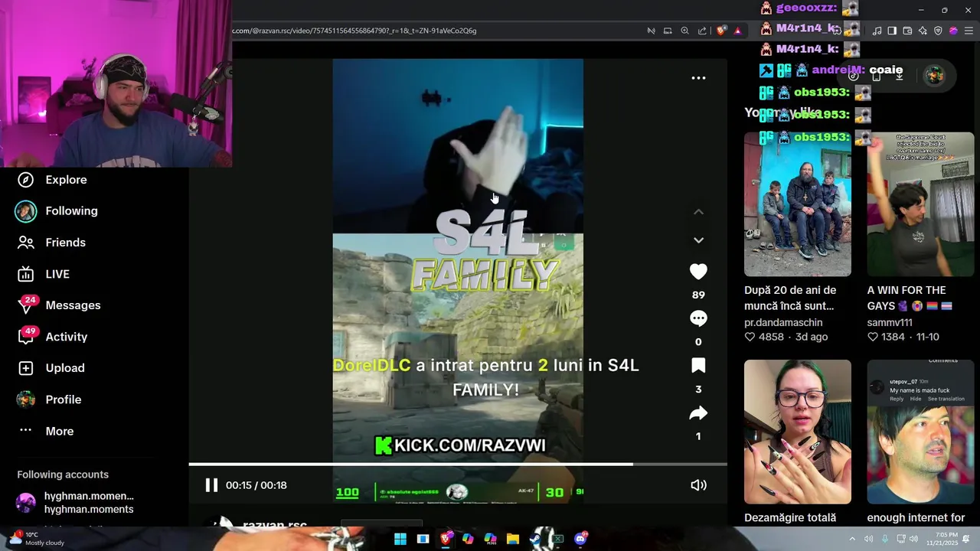Open 'A WIN FOR THE GAYS' video thumbnail
Viewport: 980px width, 551px height.
[x=920, y=204]
